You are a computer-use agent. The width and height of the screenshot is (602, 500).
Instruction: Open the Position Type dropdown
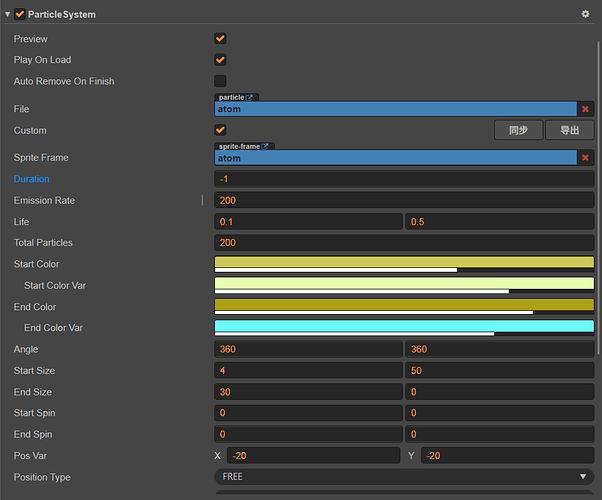pyautogui.click(x=404, y=477)
